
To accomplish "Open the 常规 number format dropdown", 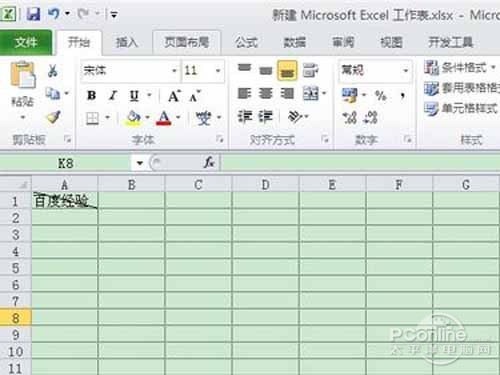I will tap(406, 71).
